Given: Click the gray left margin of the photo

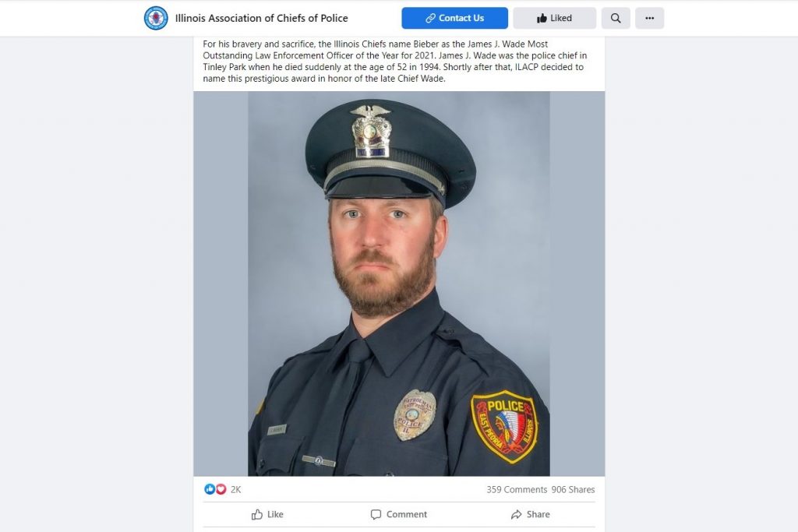Looking at the screenshot, I should (221, 284).
